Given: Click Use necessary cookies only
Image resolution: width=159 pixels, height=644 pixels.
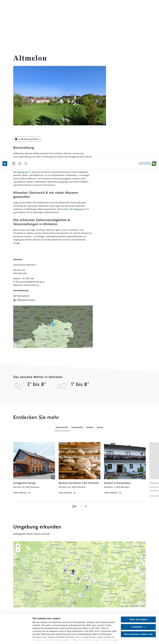Looking at the screenshot, I should pyautogui.click(x=138, y=634).
